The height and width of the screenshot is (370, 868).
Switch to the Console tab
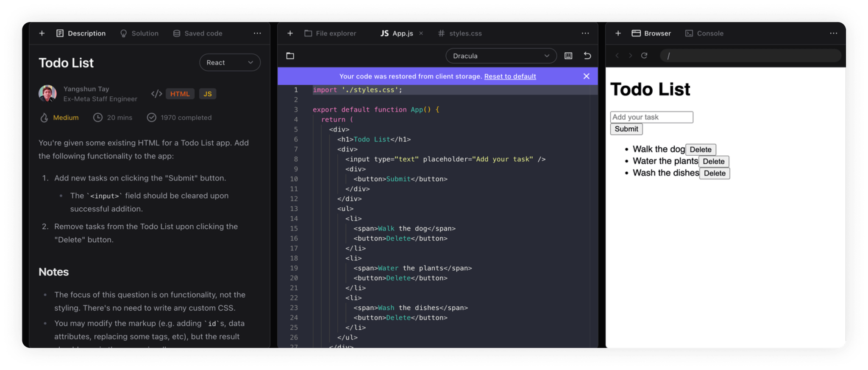(704, 33)
